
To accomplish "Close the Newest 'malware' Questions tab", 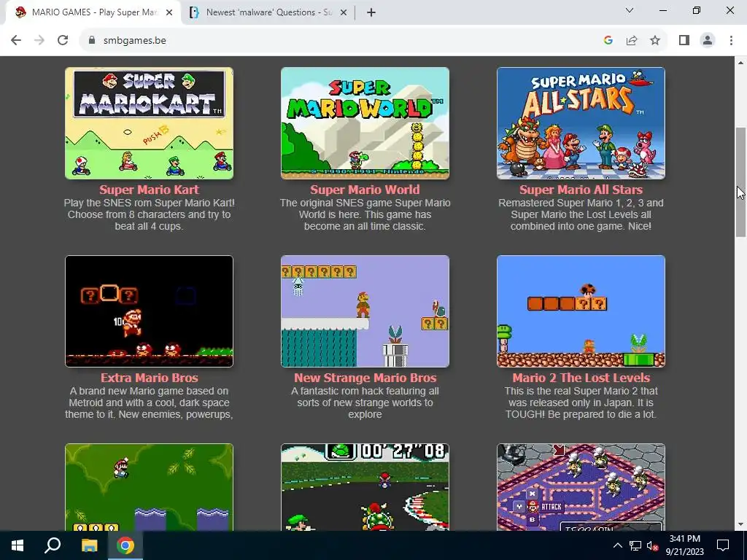I will [x=343, y=12].
